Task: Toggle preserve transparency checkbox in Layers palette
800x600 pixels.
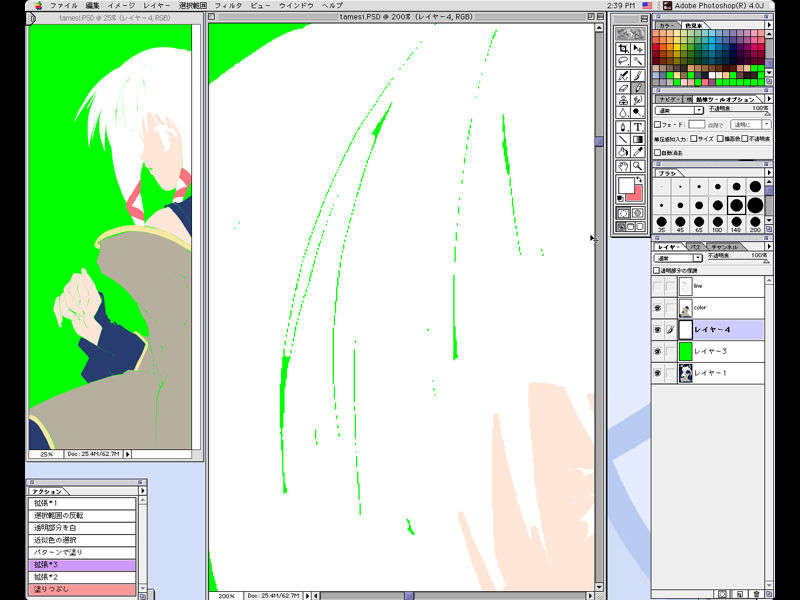Action: point(657,270)
